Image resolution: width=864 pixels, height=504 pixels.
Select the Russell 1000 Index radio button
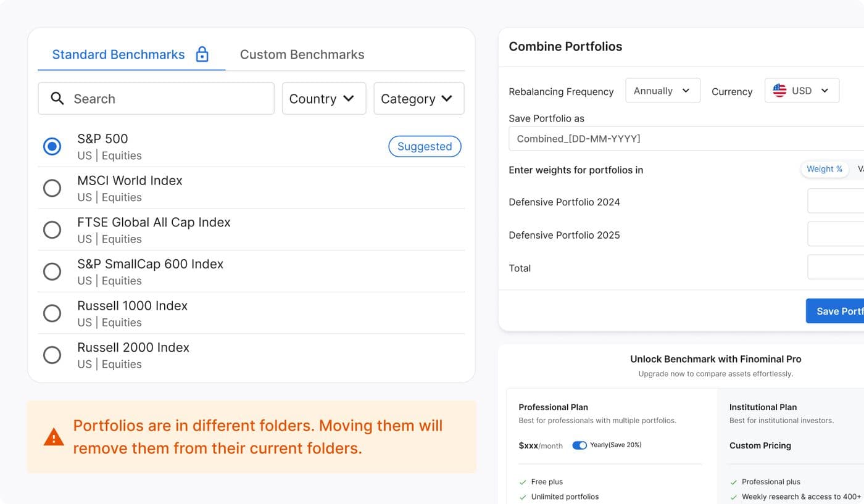[x=52, y=313]
